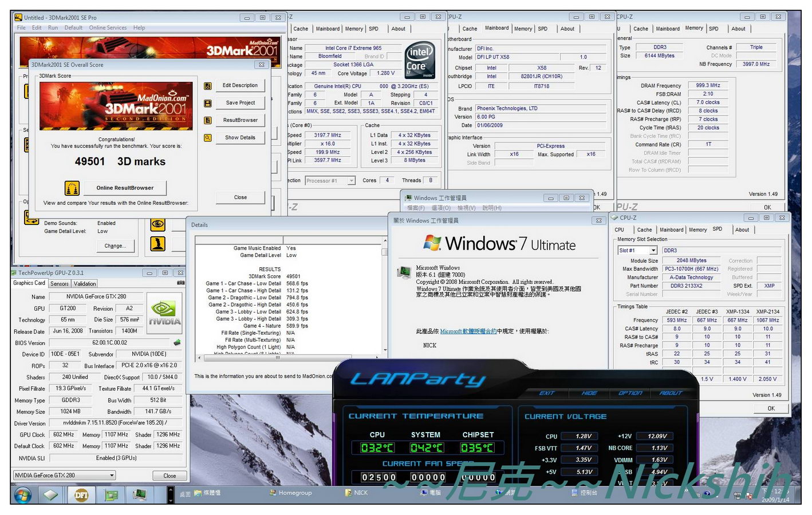Select the CPU tab in CPU-Z SPD window

point(620,230)
